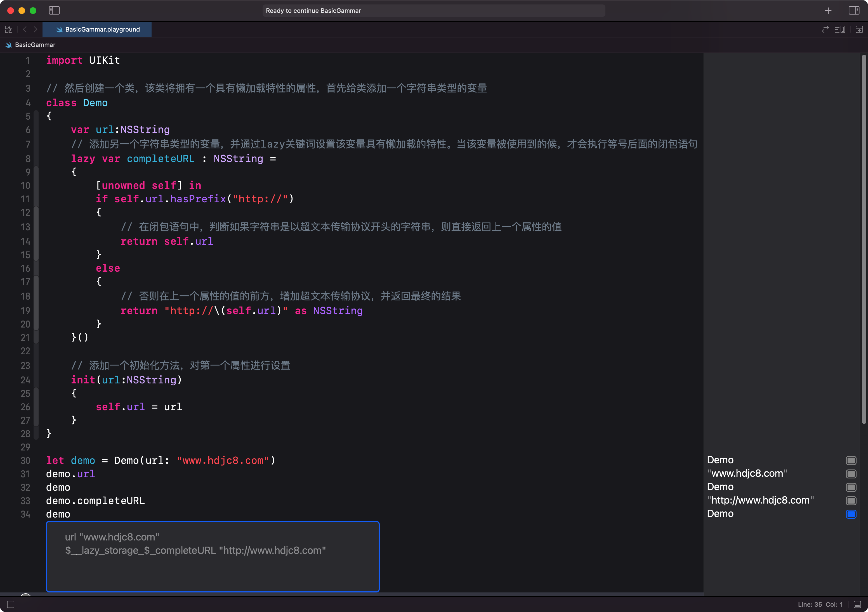Click import UIKit on line 1
This screenshot has width=868, height=612.
point(83,60)
